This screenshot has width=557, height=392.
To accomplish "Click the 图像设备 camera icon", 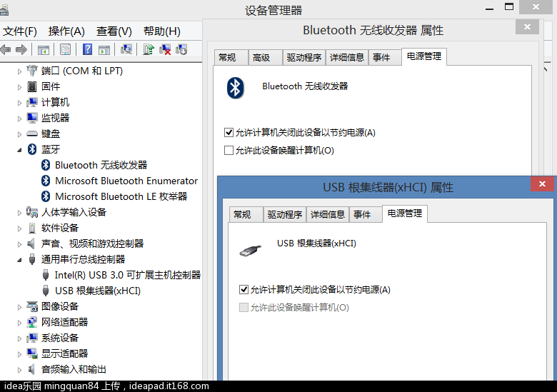I will click(32, 306).
